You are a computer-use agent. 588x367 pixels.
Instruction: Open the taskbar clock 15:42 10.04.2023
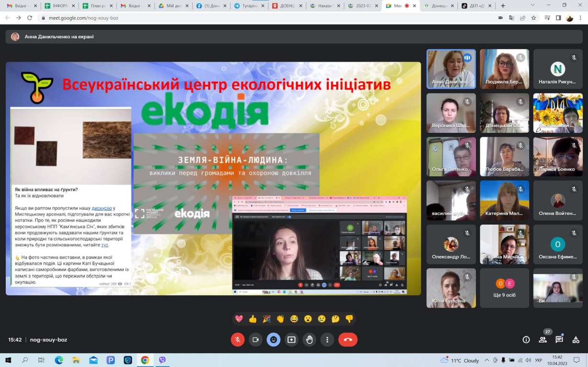(x=557, y=360)
